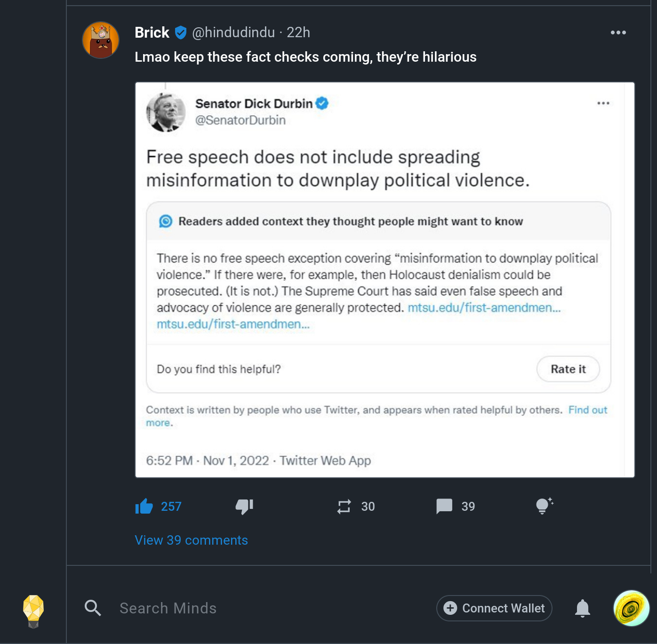Open notifications bell icon
This screenshot has height=644, width=657.
583,608
